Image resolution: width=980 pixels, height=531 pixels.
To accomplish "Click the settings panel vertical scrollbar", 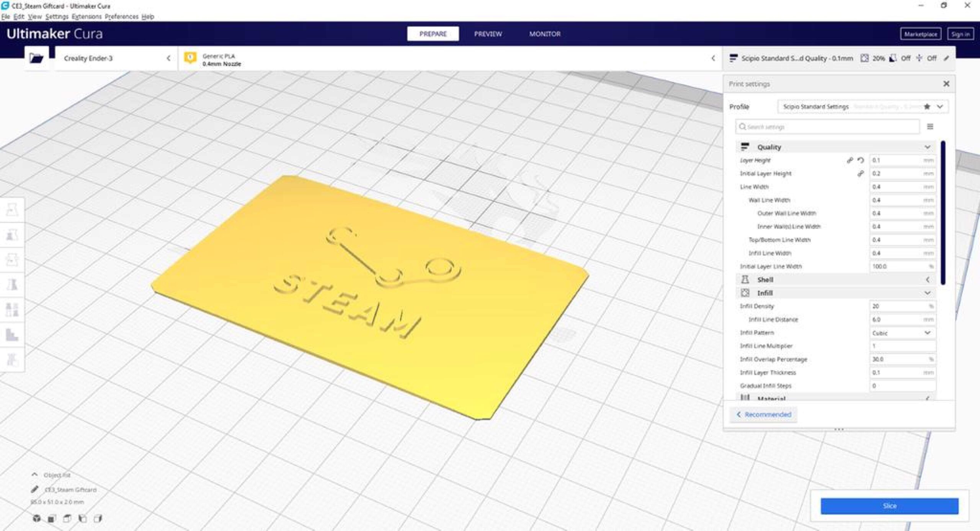I will pos(943,213).
